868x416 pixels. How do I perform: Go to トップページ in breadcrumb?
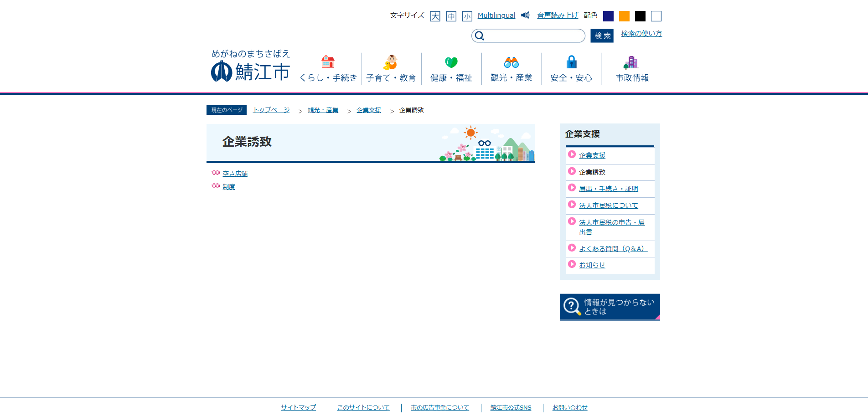pyautogui.click(x=271, y=110)
